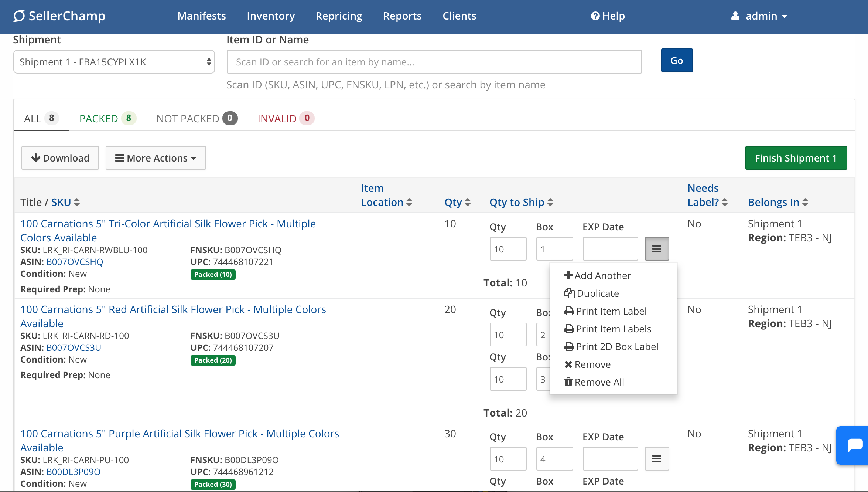Open ASIN B007OVCSHQ link
Viewport: 868px width, 492px height.
click(74, 262)
